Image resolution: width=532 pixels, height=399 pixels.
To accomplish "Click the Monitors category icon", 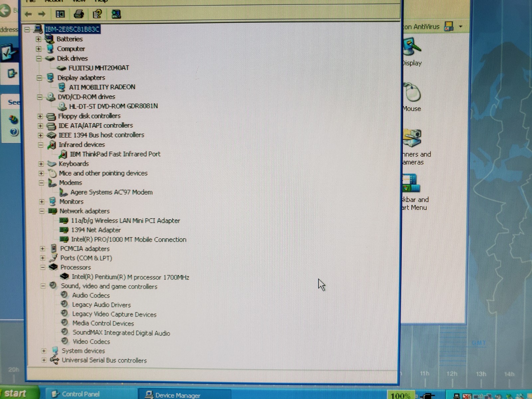I will pyautogui.click(x=52, y=201).
